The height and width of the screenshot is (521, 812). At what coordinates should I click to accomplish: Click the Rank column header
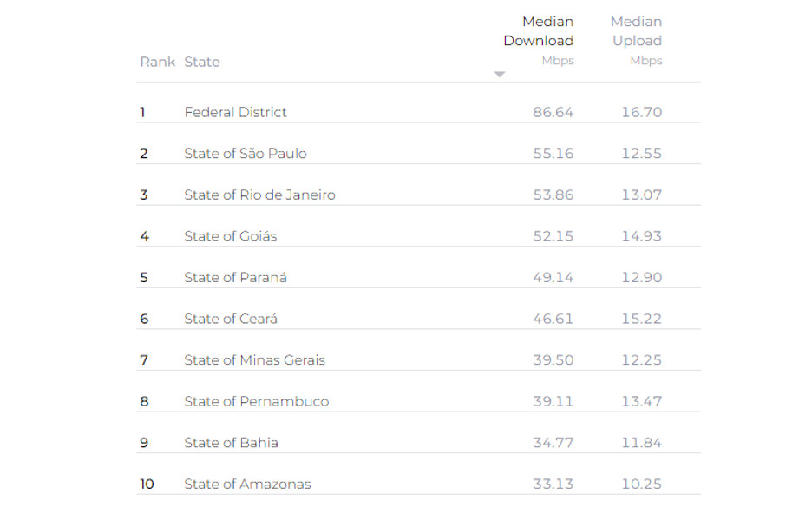click(157, 62)
